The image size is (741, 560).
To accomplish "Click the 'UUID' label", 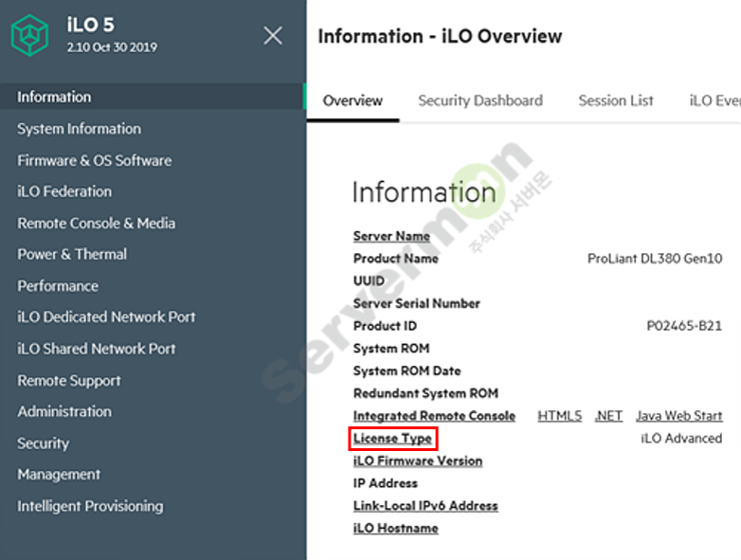I will point(369,280).
